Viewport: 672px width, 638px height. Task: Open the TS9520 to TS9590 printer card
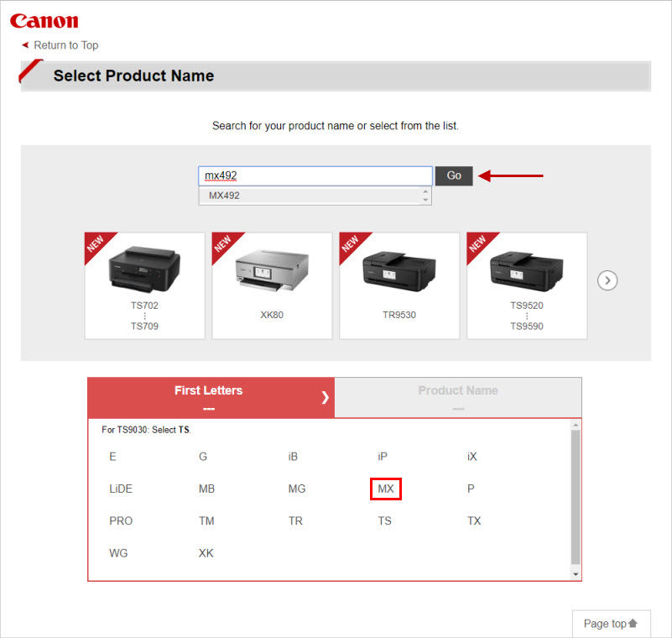pyautogui.click(x=527, y=285)
